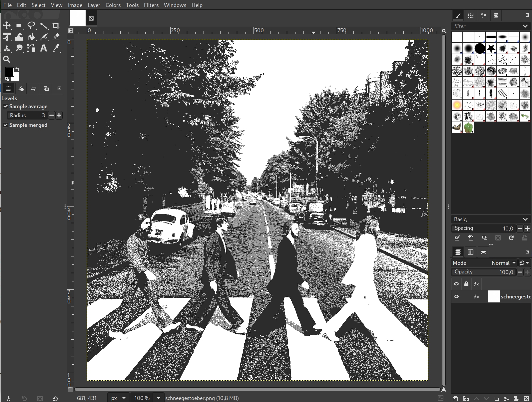Reset colors to default black and white
The height and width of the screenshot is (402, 532).
[x=7, y=79]
